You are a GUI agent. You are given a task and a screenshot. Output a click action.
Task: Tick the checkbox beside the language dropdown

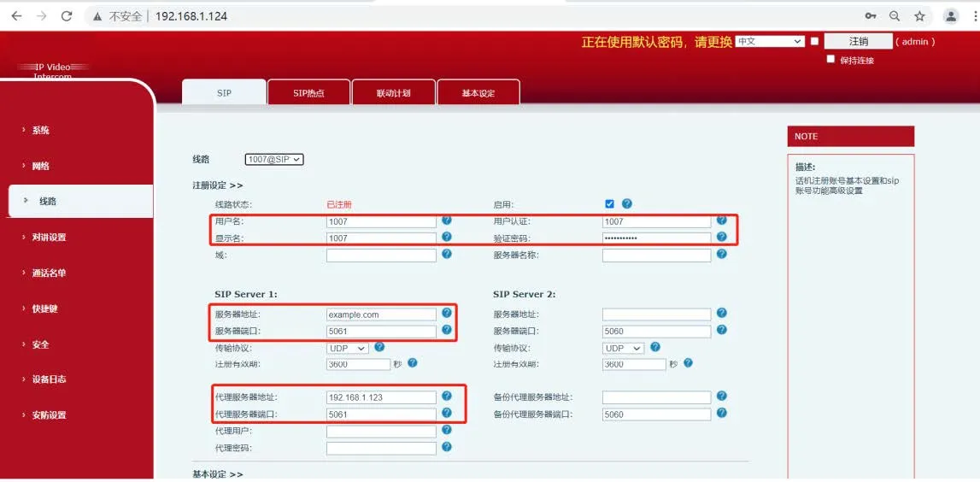(814, 41)
